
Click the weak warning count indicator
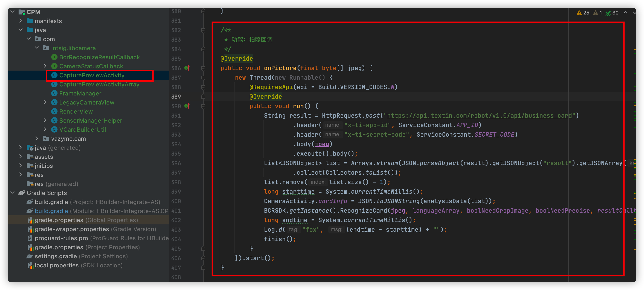[x=598, y=13]
